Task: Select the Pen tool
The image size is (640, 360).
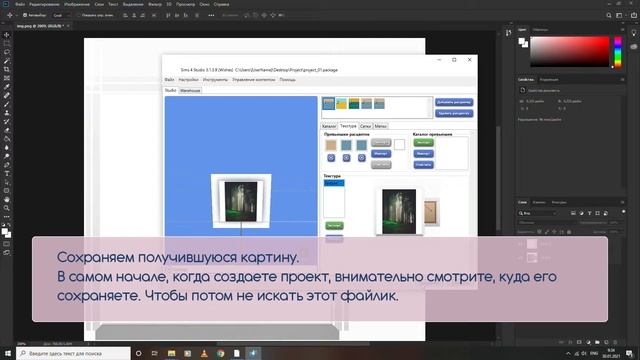Action: click(x=7, y=165)
